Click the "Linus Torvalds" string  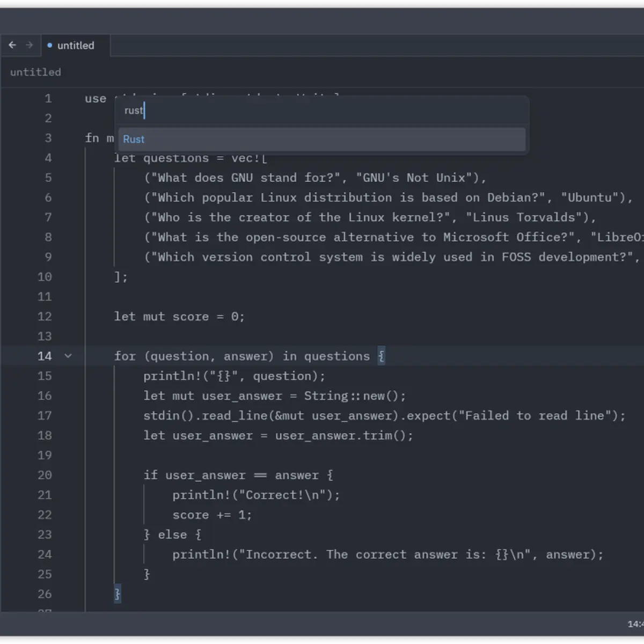(x=524, y=217)
